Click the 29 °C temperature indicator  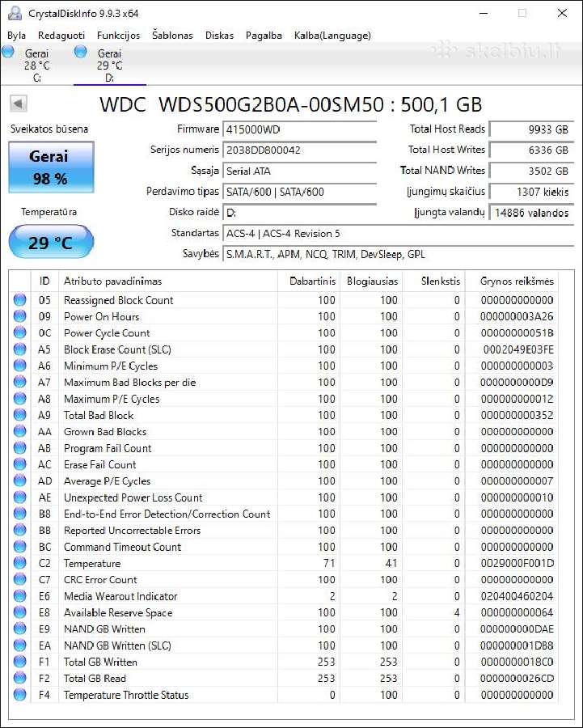pyautogui.click(x=51, y=242)
